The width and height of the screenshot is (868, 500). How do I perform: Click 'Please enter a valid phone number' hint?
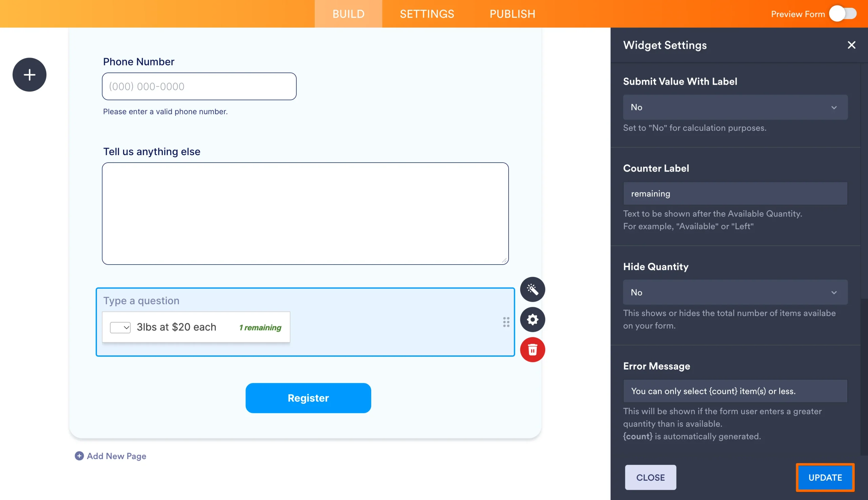pos(165,111)
